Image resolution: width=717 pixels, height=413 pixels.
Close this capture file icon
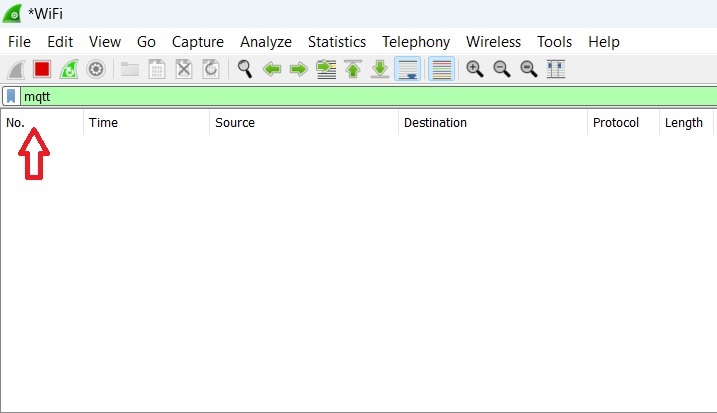click(184, 70)
